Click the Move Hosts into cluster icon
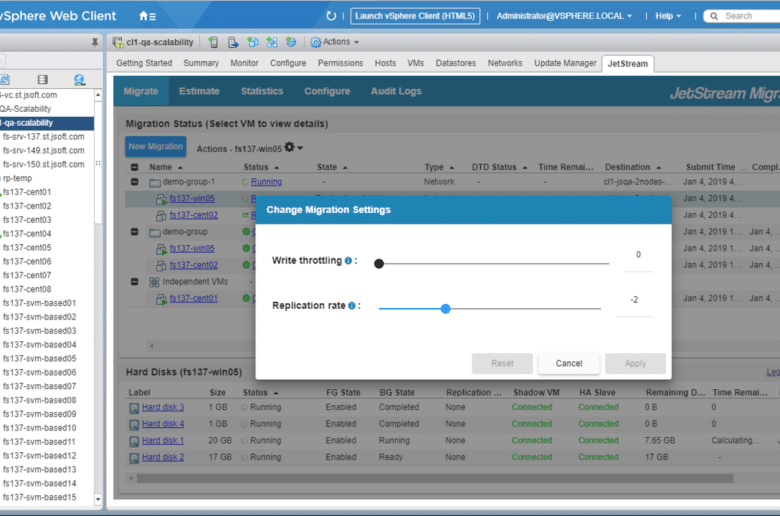 pos(233,42)
